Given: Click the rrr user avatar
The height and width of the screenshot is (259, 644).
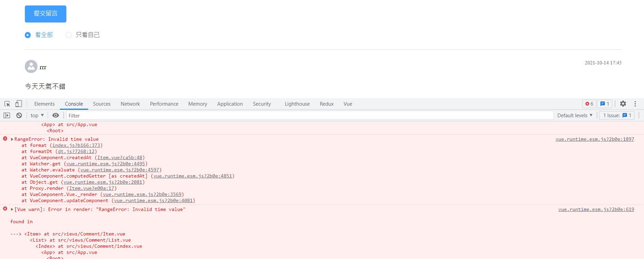Looking at the screenshot, I should pyautogui.click(x=31, y=66).
